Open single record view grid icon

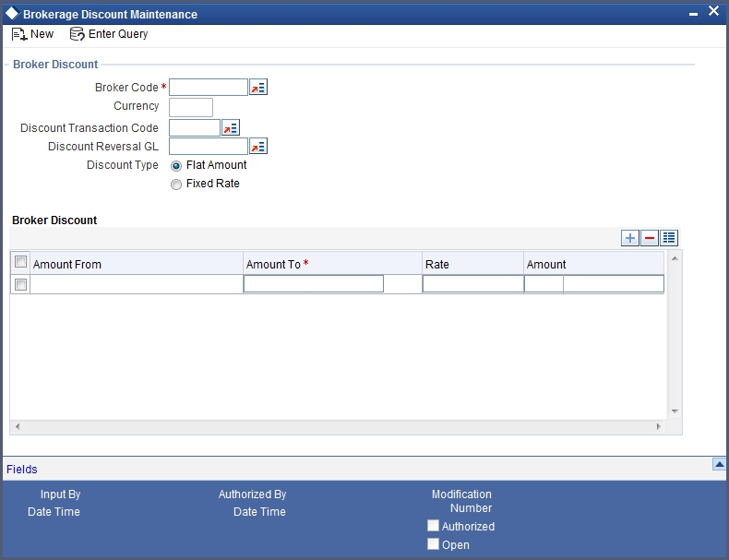pos(669,238)
